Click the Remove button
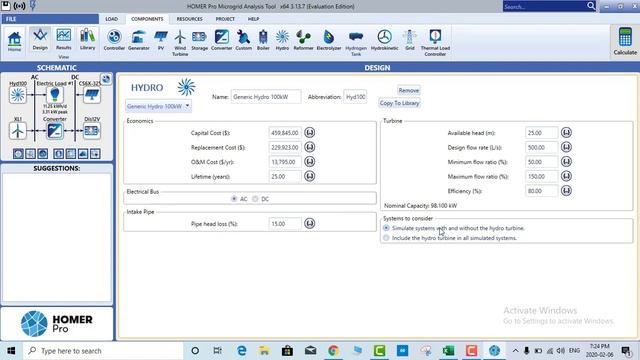Image resolution: width=640 pixels, height=360 pixels. point(409,90)
